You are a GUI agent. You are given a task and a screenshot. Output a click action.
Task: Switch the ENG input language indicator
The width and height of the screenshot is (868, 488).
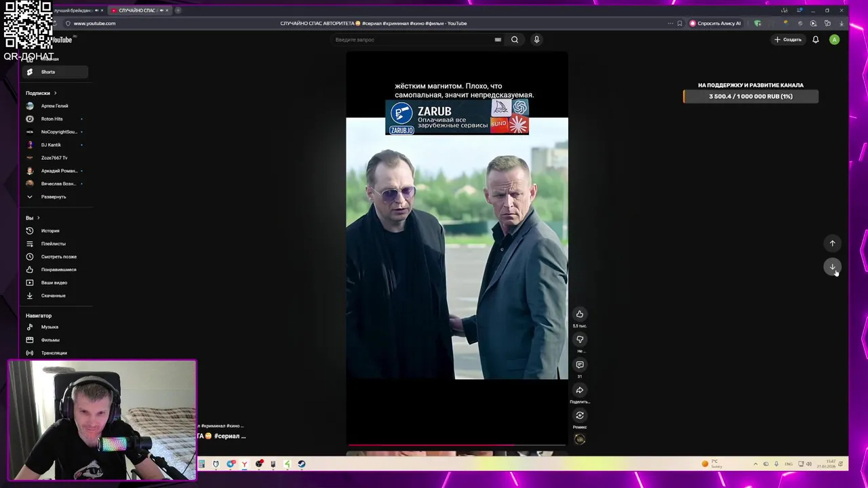[789, 464]
